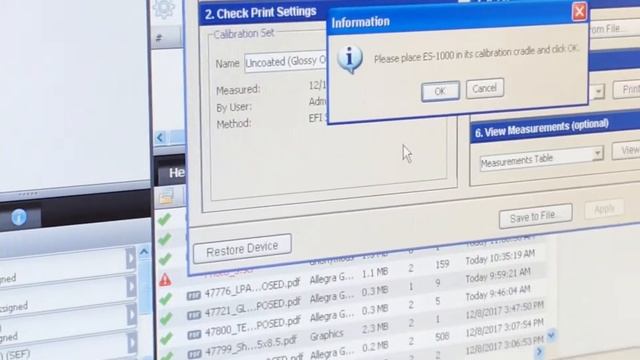Click the green checkmark beside 47721_GL job
The width and height of the screenshot is (640, 360).
pos(166,319)
